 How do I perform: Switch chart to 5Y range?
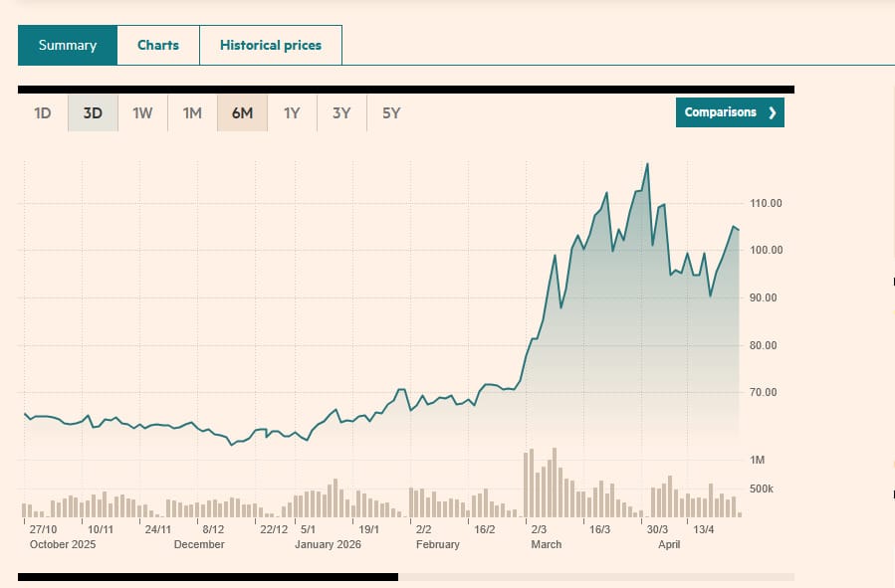[391, 113]
